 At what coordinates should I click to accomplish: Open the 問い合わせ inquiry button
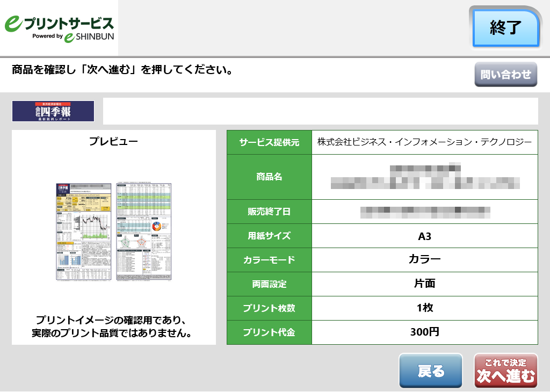coord(505,74)
